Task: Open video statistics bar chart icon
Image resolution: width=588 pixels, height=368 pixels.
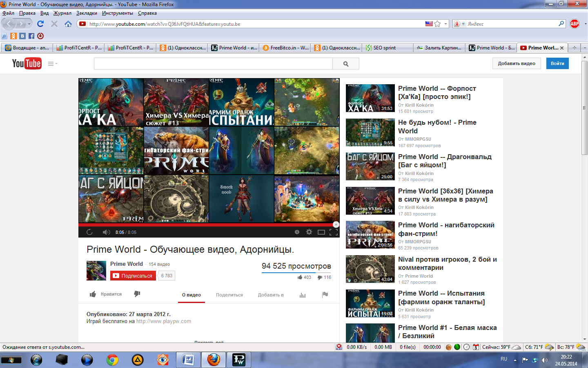Action: tap(303, 295)
